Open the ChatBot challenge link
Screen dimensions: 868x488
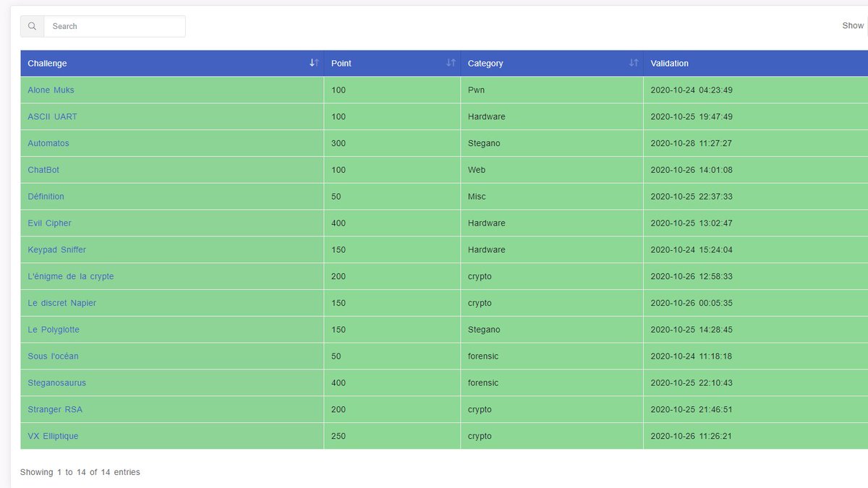[43, 171]
